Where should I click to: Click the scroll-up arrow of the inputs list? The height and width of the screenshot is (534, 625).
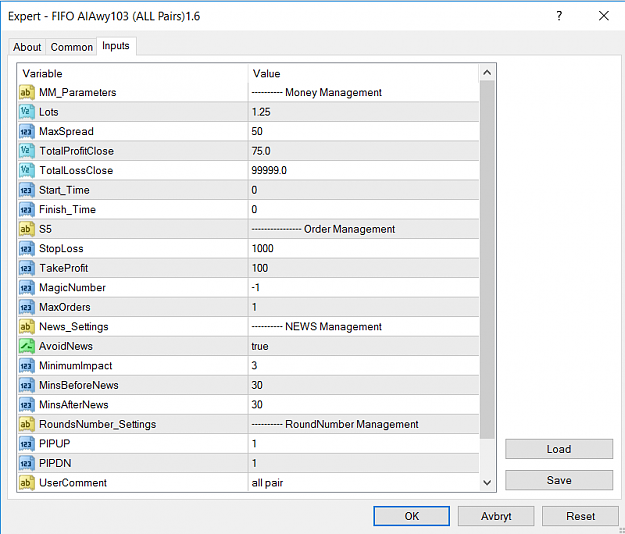pyautogui.click(x=487, y=73)
